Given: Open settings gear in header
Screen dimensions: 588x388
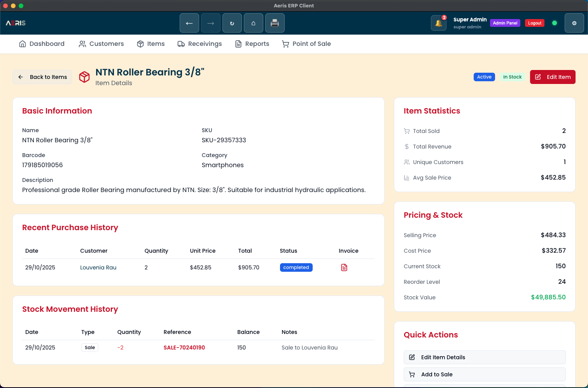Looking at the screenshot, I should [x=574, y=23].
